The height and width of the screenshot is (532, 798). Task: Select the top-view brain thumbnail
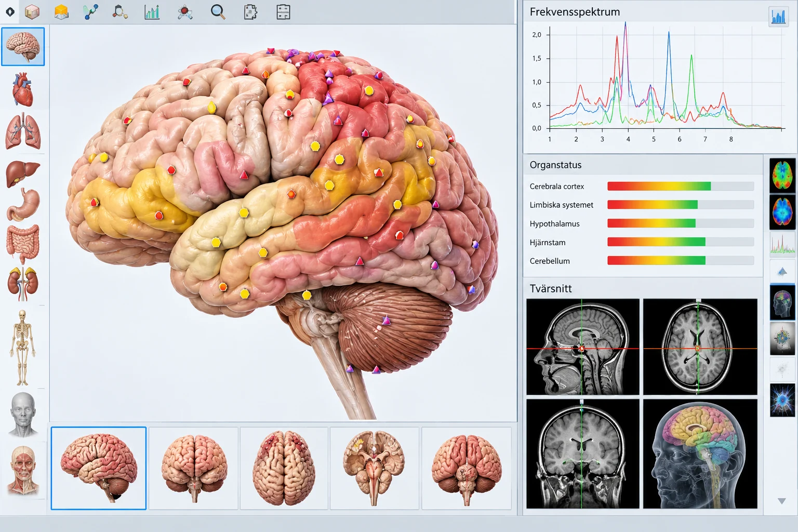(x=284, y=468)
